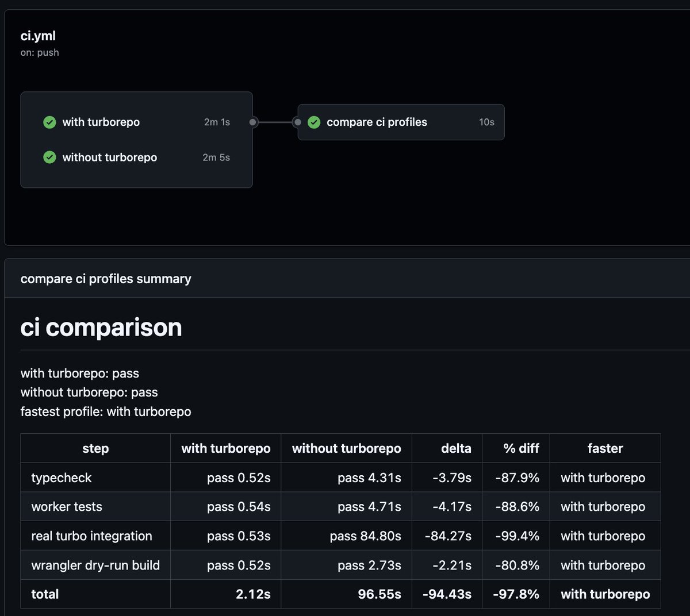Click the real turbo integration row label
The image size is (690, 616).
point(92,536)
